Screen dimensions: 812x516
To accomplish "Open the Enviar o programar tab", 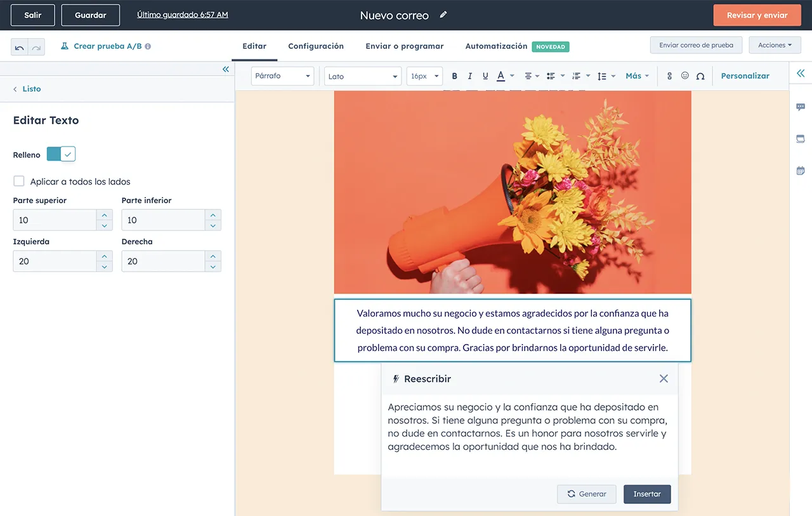I will [405, 46].
